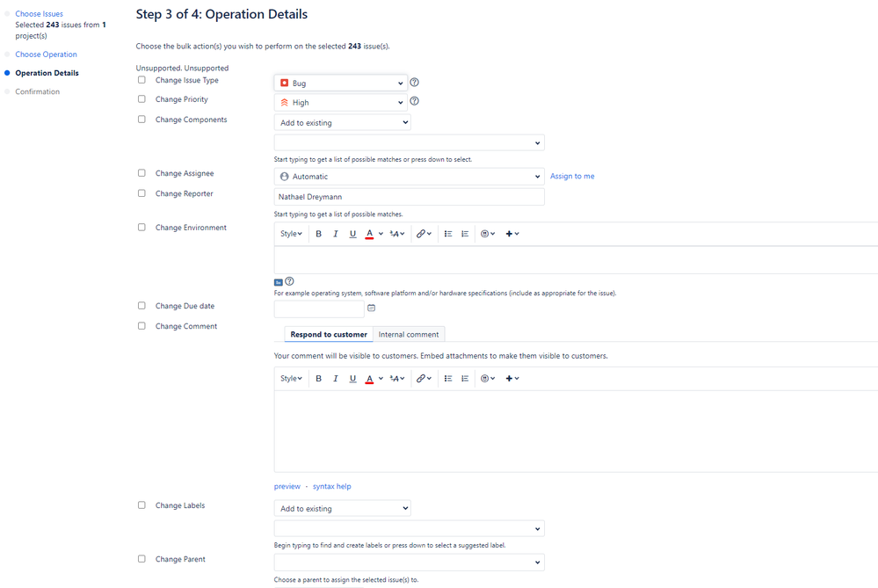Enable the Change Assignee checkbox
878x588 pixels.
click(141, 173)
